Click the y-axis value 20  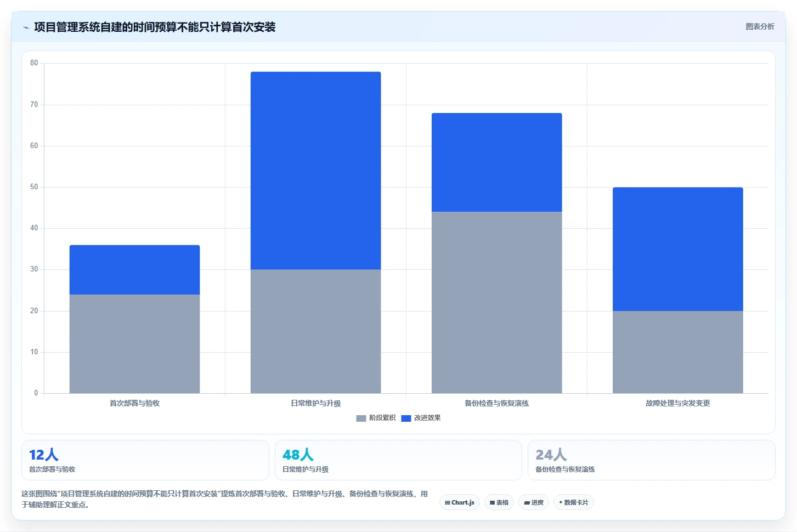click(34, 311)
